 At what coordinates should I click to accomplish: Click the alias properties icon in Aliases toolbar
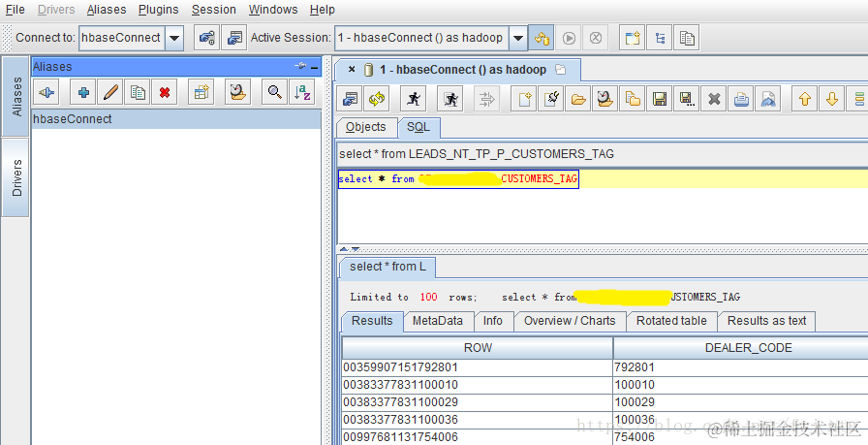tap(201, 92)
